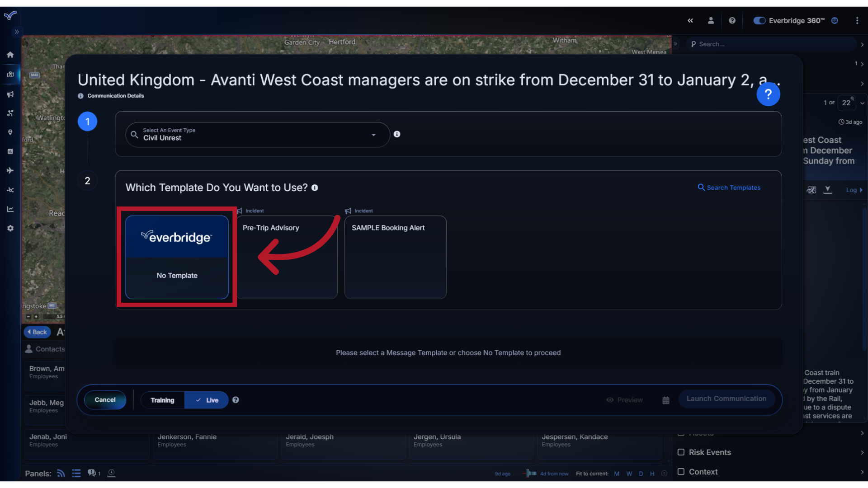Click the Back navigation button

tap(37, 331)
